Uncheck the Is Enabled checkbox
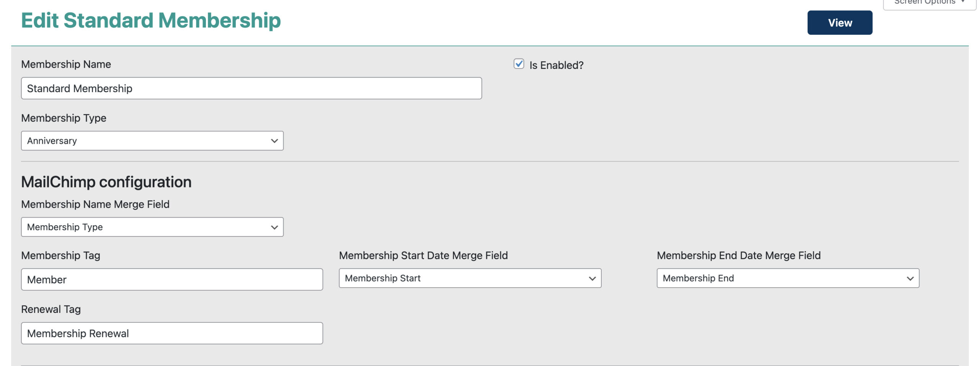Viewport: 980px width, 366px height. [519, 64]
